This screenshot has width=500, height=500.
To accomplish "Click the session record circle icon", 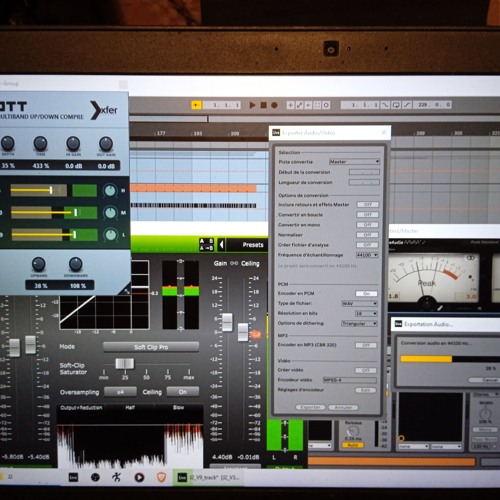I will pyautogui.click(x=326, y=105).
